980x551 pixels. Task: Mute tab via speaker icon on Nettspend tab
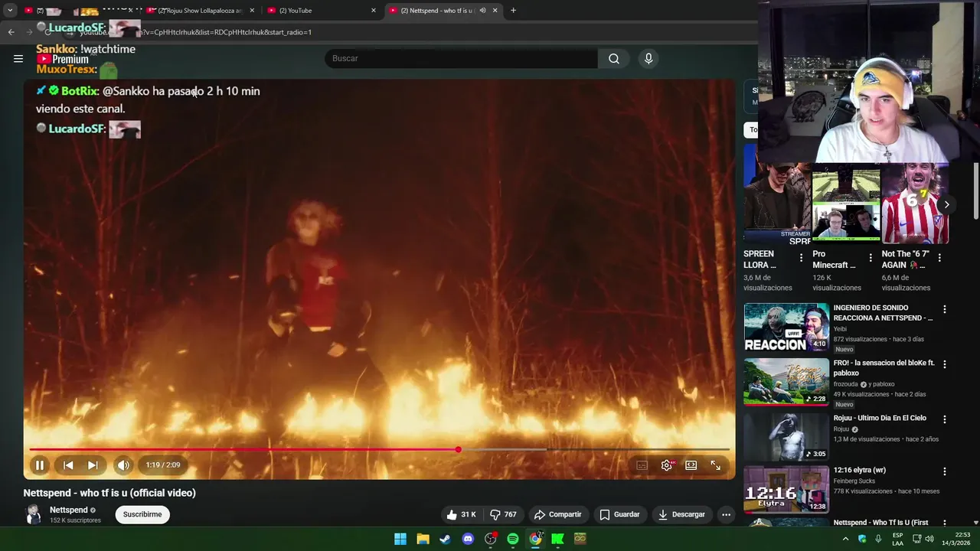click(482, 11)
